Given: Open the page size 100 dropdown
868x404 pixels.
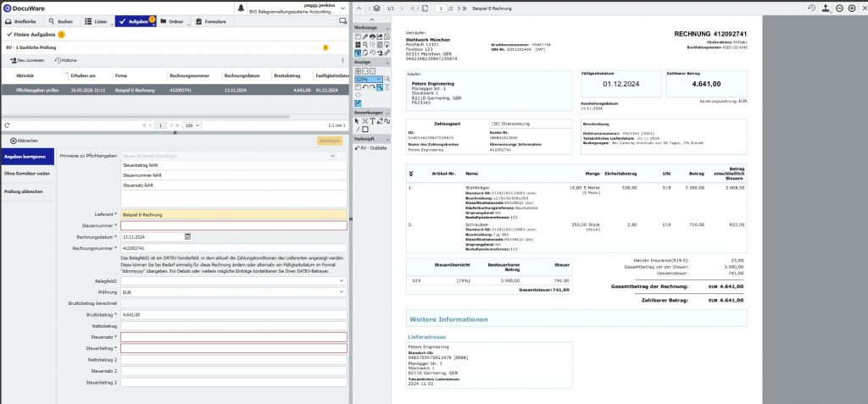Looking at the screenshot, I should click(x=192, y=125).
